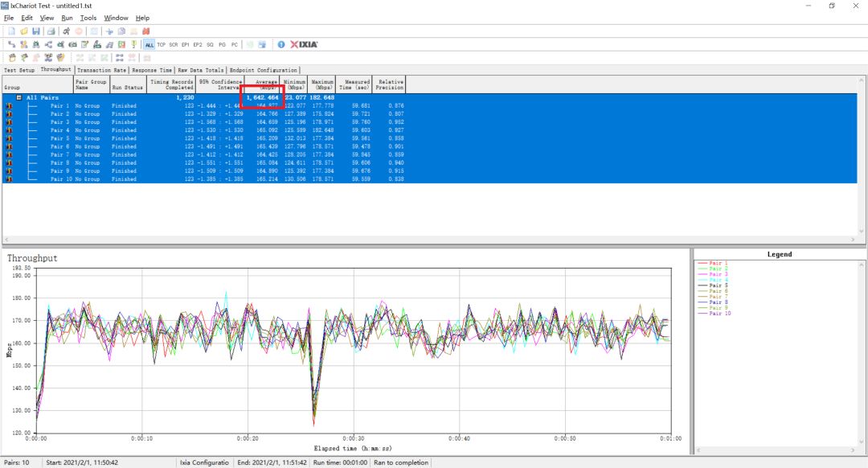Toggle the TCP filter button

(161, 44)
